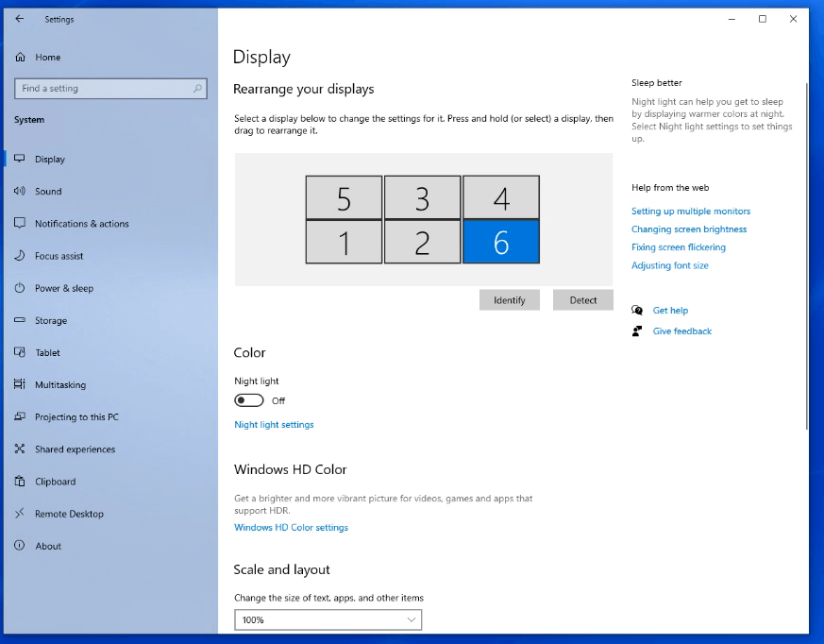Select display 4 in arrangement
Viewport: 824px width, 644px height.
click(501, 197)
